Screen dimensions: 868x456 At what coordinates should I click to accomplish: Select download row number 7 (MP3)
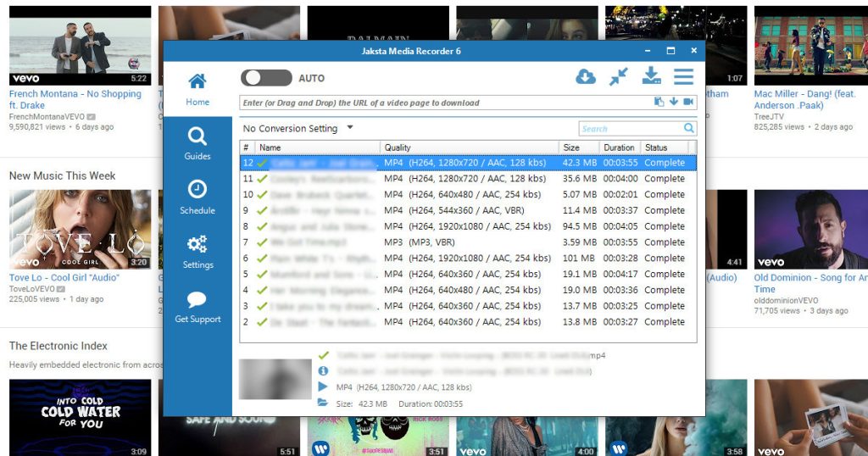click(466, 242)
